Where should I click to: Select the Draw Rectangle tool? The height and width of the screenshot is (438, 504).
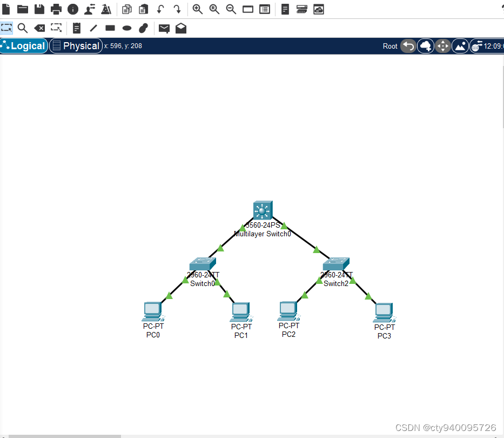[110, 28]
